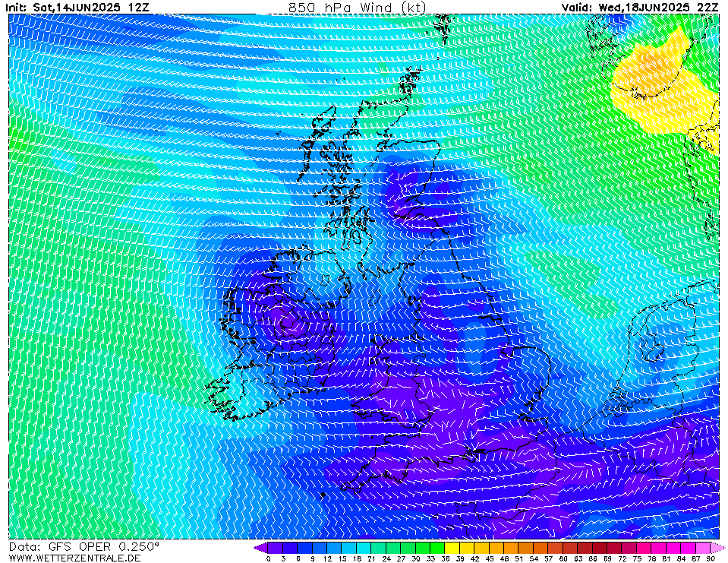Click the 'Valid: Wed,18JUN2025 22Z' label

click(640, 7)
